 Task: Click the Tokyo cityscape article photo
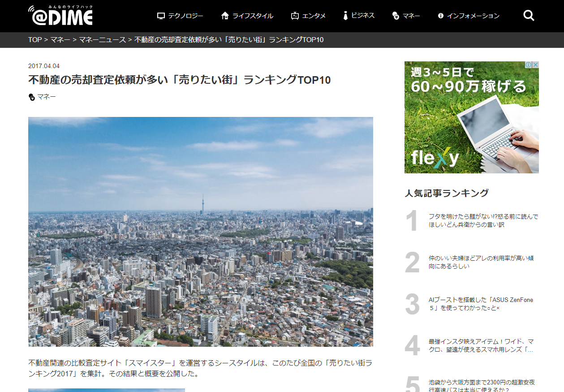pos(200,232)
